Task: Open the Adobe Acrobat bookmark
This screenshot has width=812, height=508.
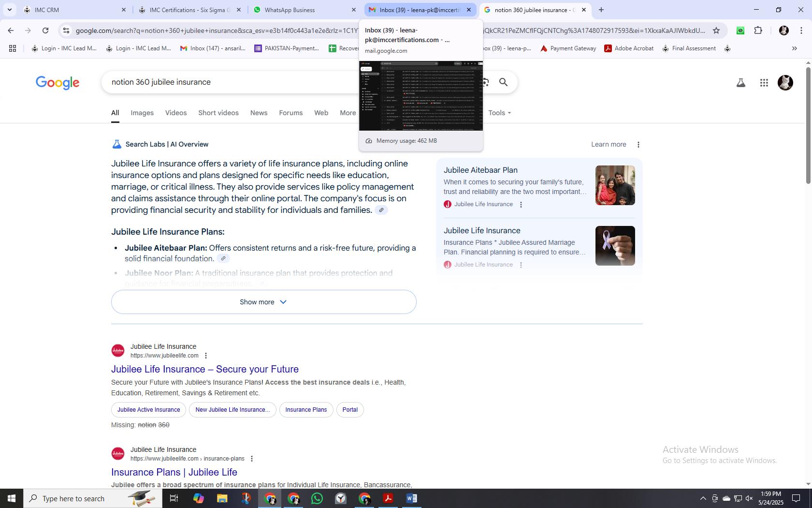Action: point(629,48)
